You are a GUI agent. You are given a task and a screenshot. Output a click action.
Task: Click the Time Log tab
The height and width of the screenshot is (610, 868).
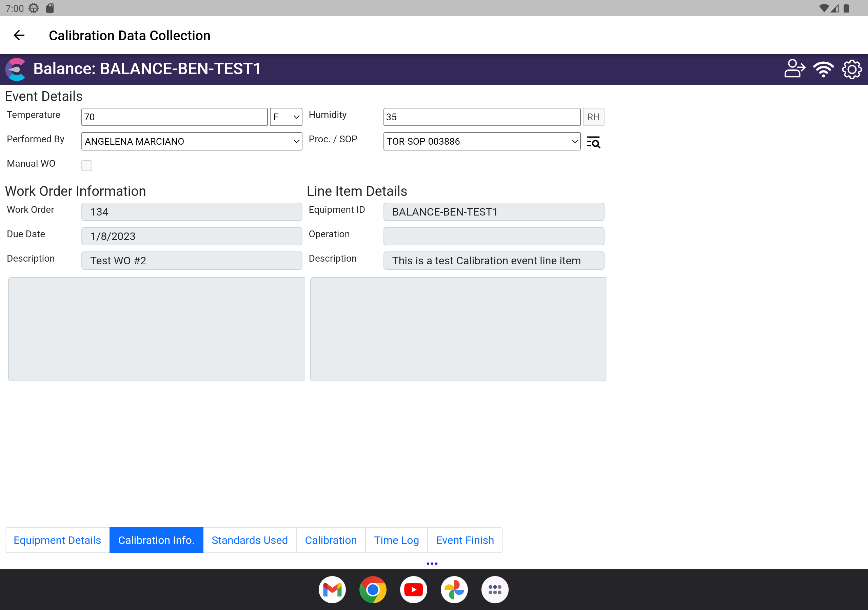pyautogui.click(x=396, y=540)
